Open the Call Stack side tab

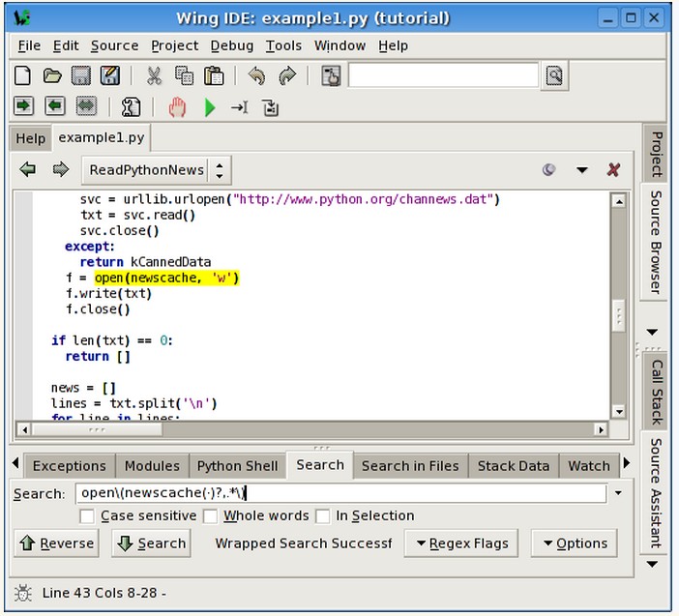(x=657, y=392)
